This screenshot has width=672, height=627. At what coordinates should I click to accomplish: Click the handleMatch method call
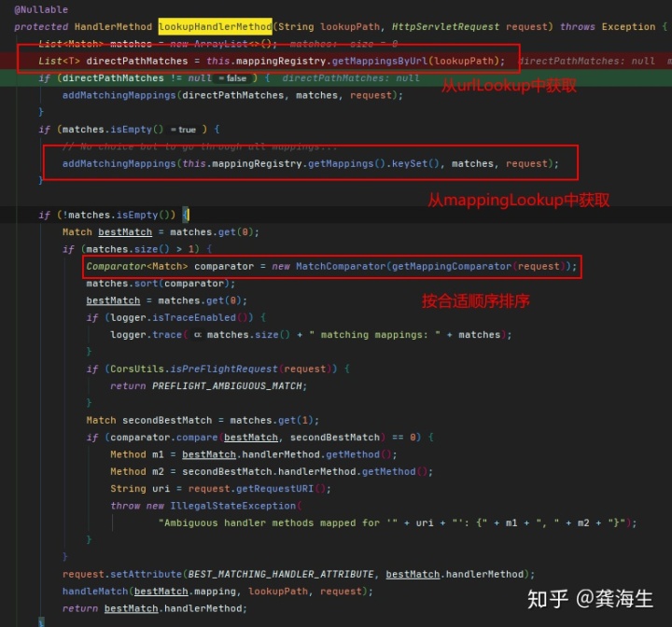[95, 592]
